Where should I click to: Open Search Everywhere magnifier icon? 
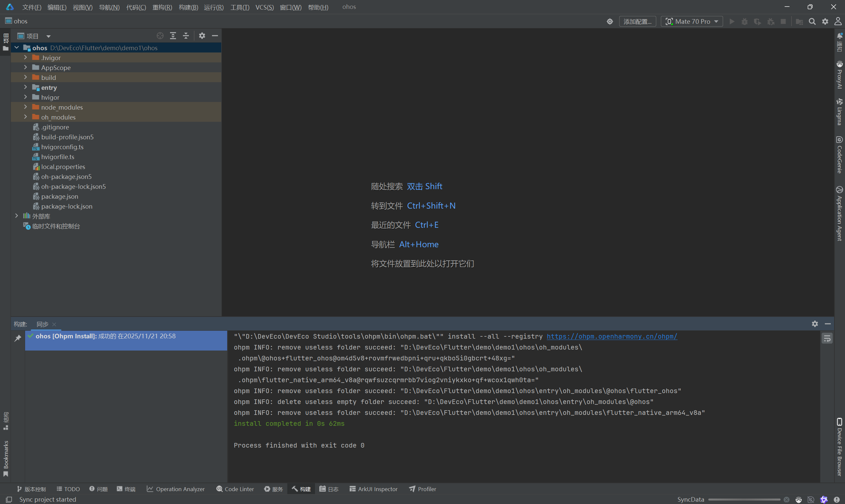(812, 21)
